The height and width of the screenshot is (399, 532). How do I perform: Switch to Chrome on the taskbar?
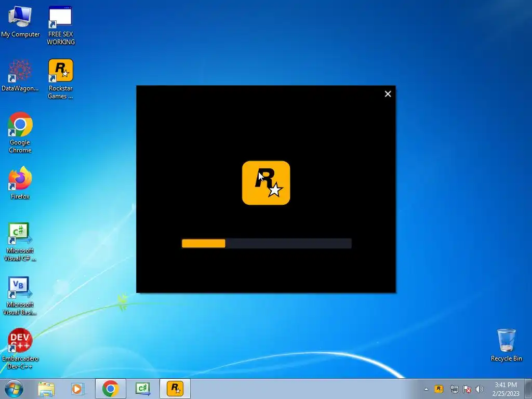pos(111,389)
